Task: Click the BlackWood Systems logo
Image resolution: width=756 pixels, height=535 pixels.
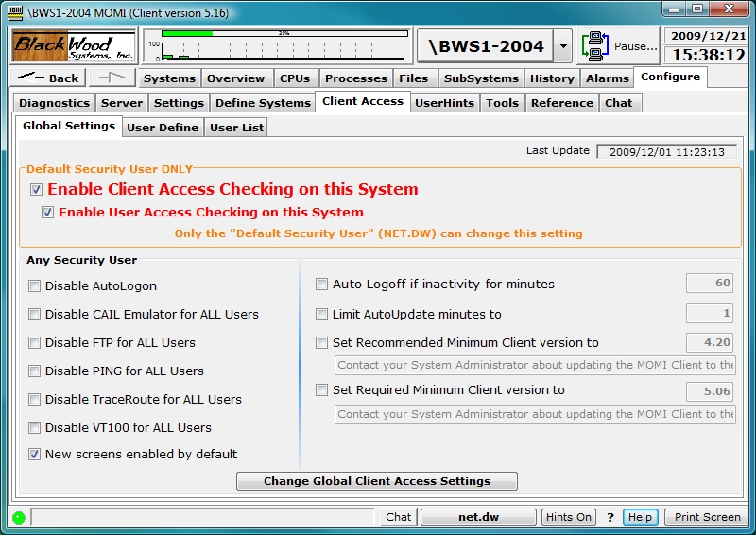Action: [x=73, y=46]
